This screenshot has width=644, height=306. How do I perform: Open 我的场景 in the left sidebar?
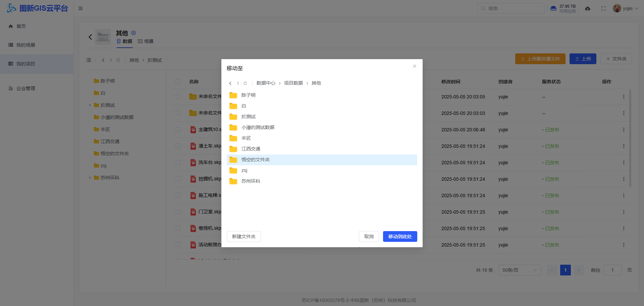click(37, 45)
